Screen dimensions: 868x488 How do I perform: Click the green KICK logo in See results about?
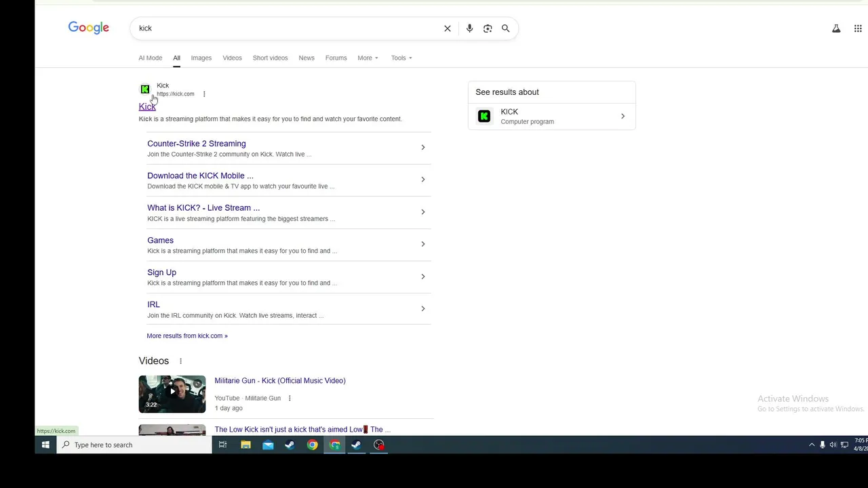pyautogui.click(x=484, y=117)
